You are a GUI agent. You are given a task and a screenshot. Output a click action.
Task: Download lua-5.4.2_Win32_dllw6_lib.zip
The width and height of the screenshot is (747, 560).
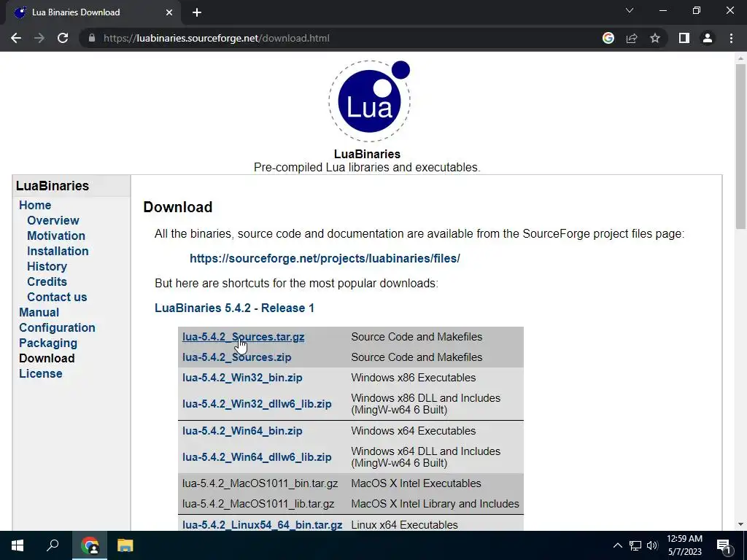pos(257,404)
